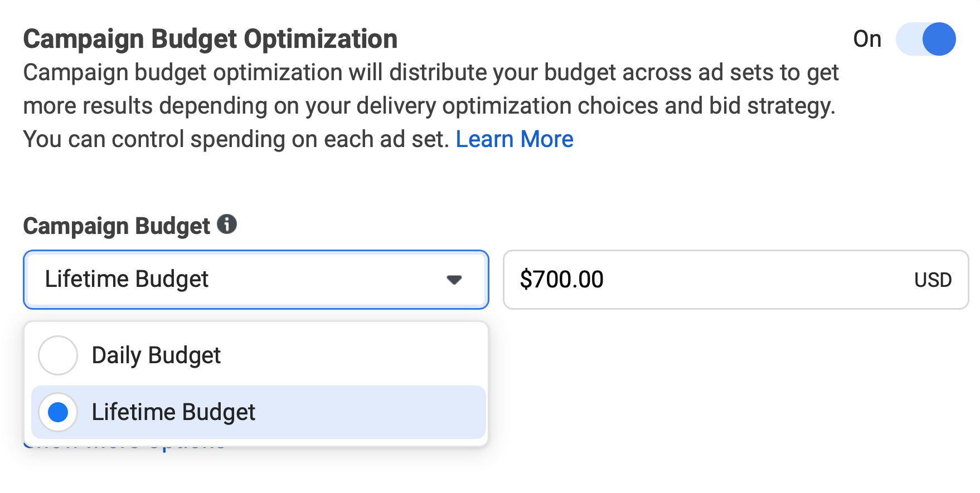Click the empty circle next to Daily Budget

(58, 355)
